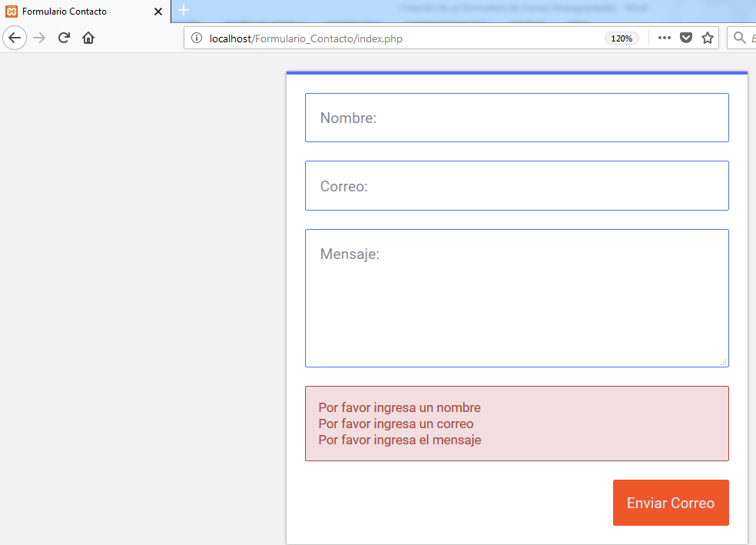Open the browser home page
Screen dimensions: 756x545
[x=88, y=38]
